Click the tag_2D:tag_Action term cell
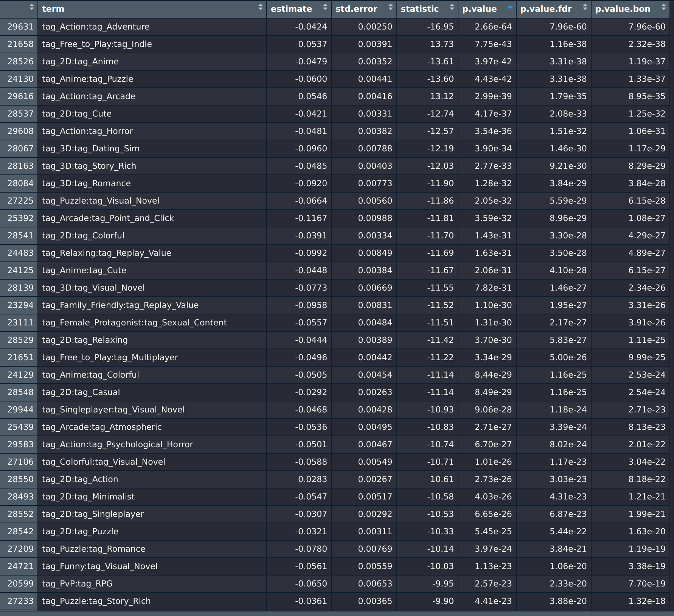 pyautogui.click(x=80, y=479)
